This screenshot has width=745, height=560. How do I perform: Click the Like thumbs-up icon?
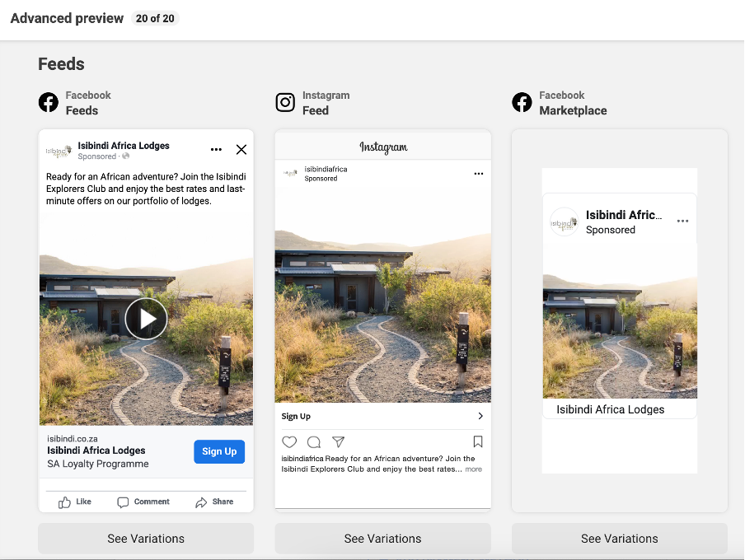pos(64,502)
